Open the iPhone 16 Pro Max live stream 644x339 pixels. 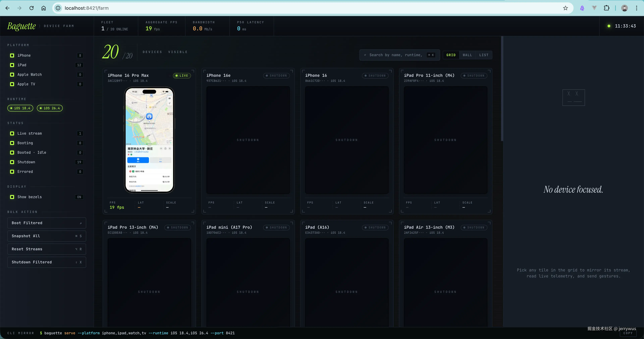click(149, 140)
